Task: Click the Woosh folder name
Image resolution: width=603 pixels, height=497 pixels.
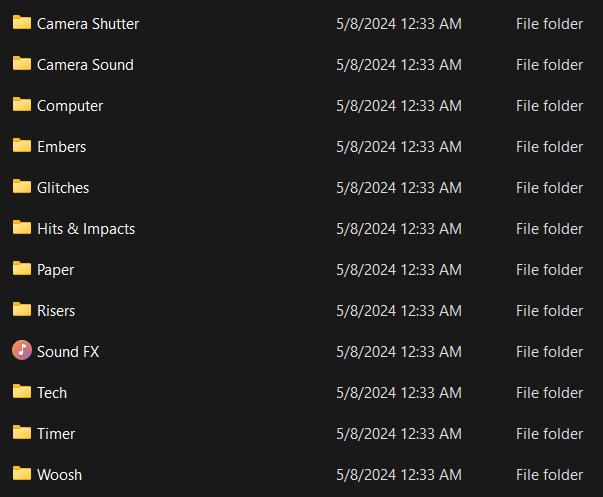Action: click(59, 475)
